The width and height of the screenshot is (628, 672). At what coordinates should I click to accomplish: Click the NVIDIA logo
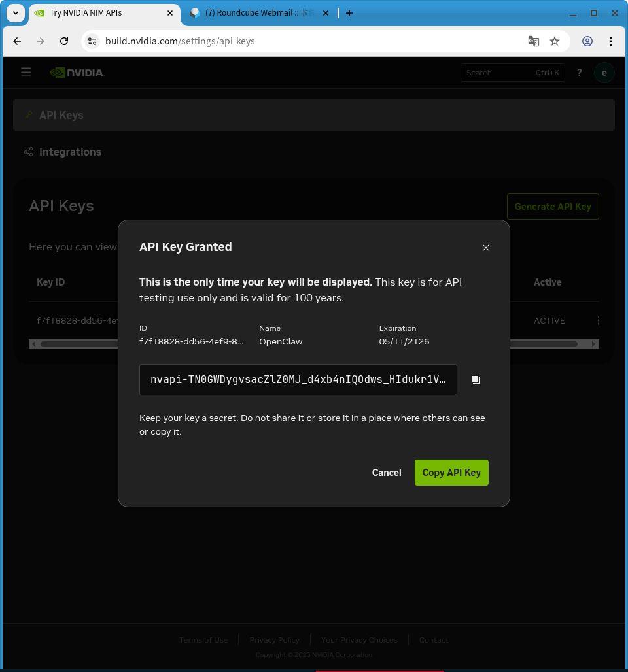coord(77,73)
